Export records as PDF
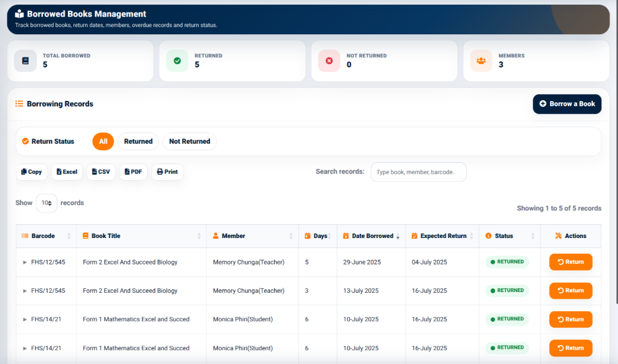 point(133,172)
